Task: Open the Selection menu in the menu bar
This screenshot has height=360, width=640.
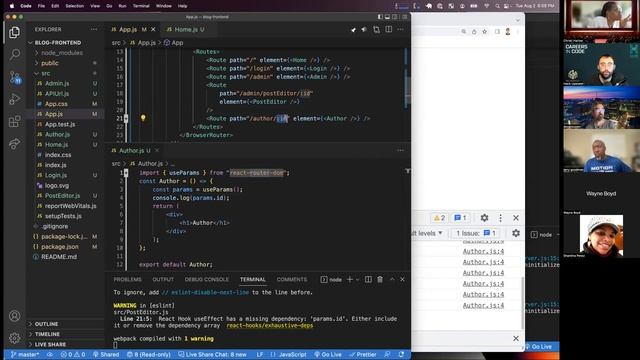Action: [75, 6]
